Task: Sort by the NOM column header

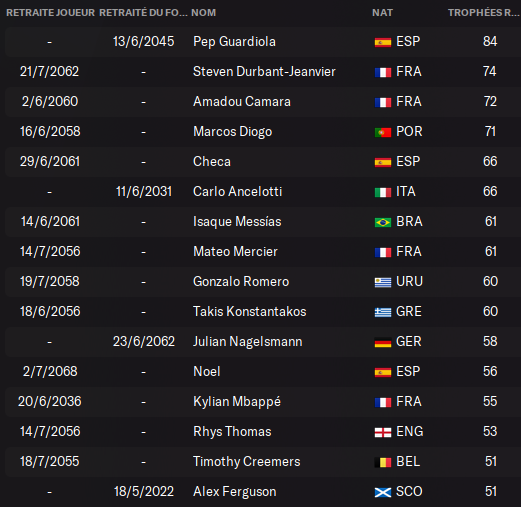Action: [x=204, y=13]
